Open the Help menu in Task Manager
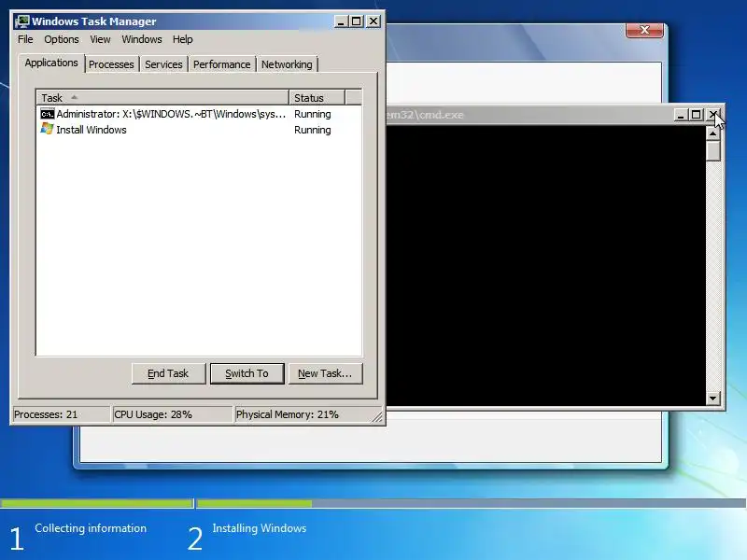Image resolution: width=747 pixels, height=560 pixels. [182, 39]
